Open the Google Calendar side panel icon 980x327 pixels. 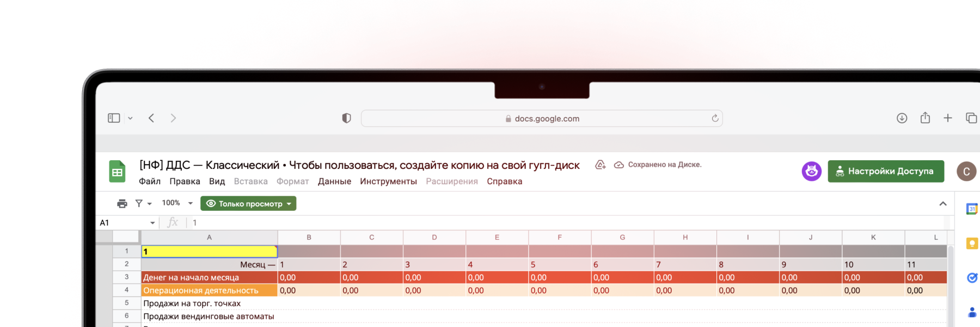pyautogui.click(x=972, y=209)
